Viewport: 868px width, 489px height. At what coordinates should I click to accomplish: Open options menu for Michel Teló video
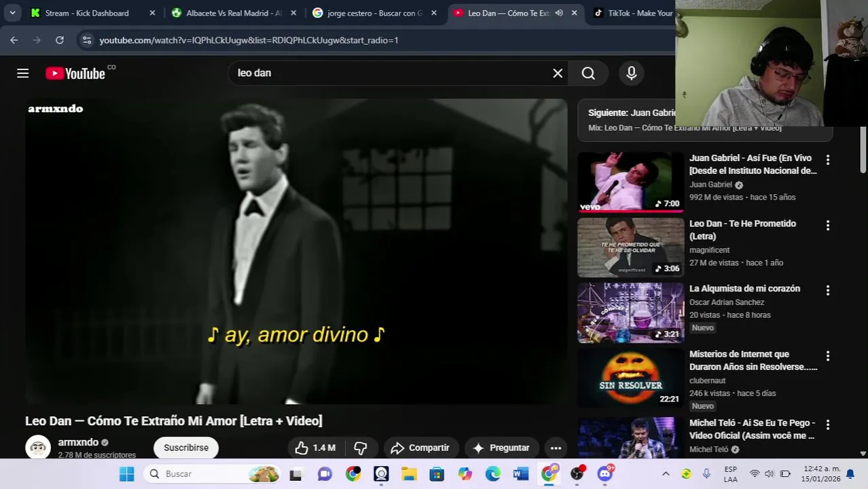click(x=827, y=424)
